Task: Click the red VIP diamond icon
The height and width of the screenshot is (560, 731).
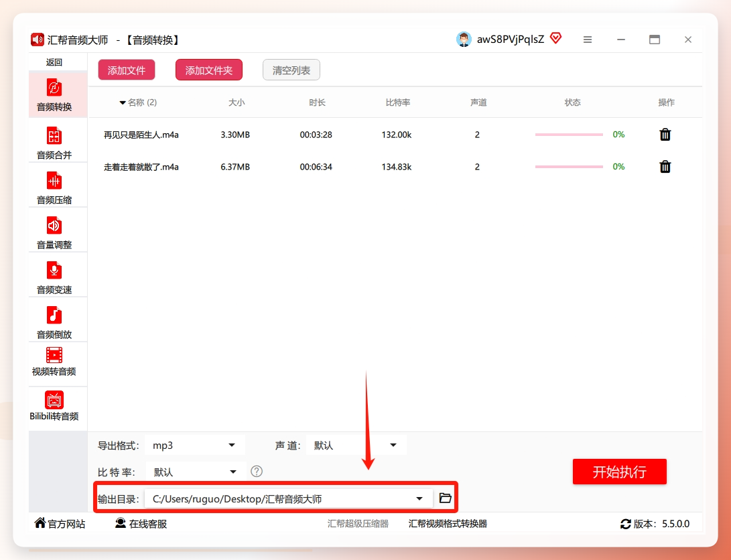Action: pyautogui.click(x=555, y=38)
